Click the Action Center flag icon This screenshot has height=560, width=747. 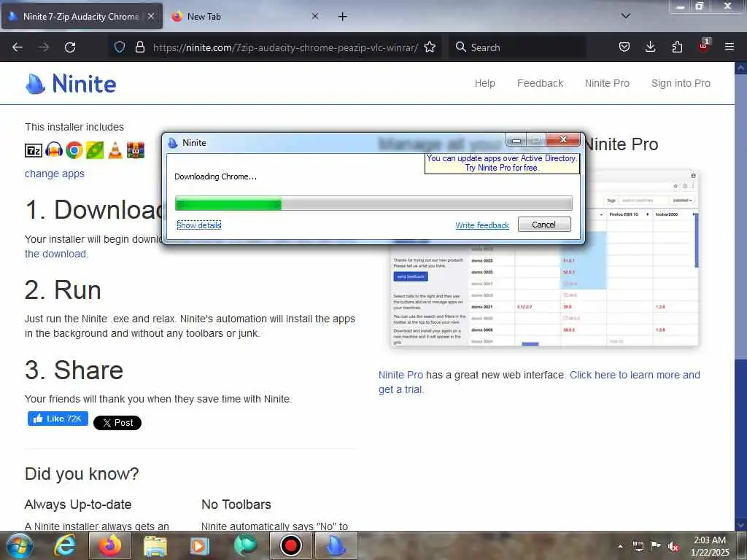[656, 546]
